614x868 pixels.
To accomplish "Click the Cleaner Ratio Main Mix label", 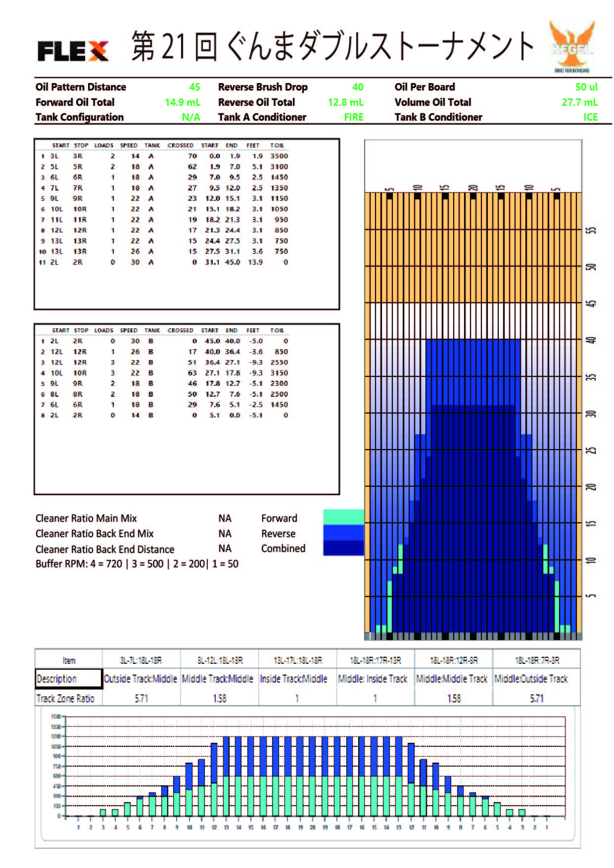I will (86, 518).
